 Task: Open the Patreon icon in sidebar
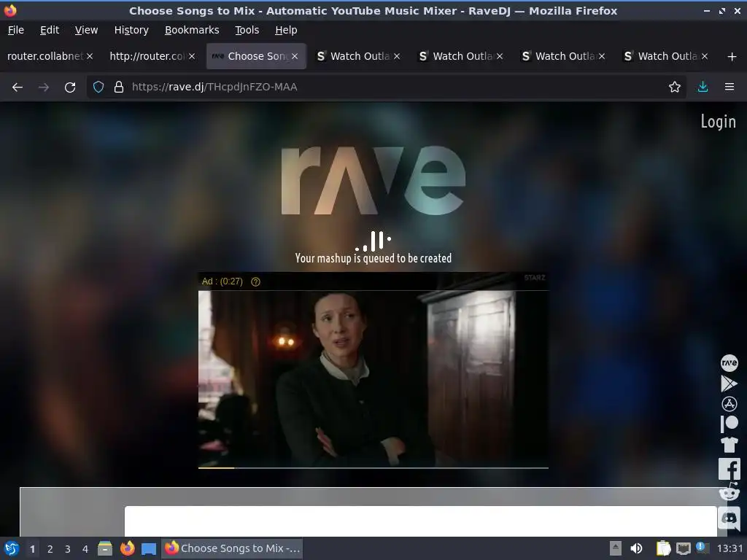pyautogui.click(x=729, y=424)
